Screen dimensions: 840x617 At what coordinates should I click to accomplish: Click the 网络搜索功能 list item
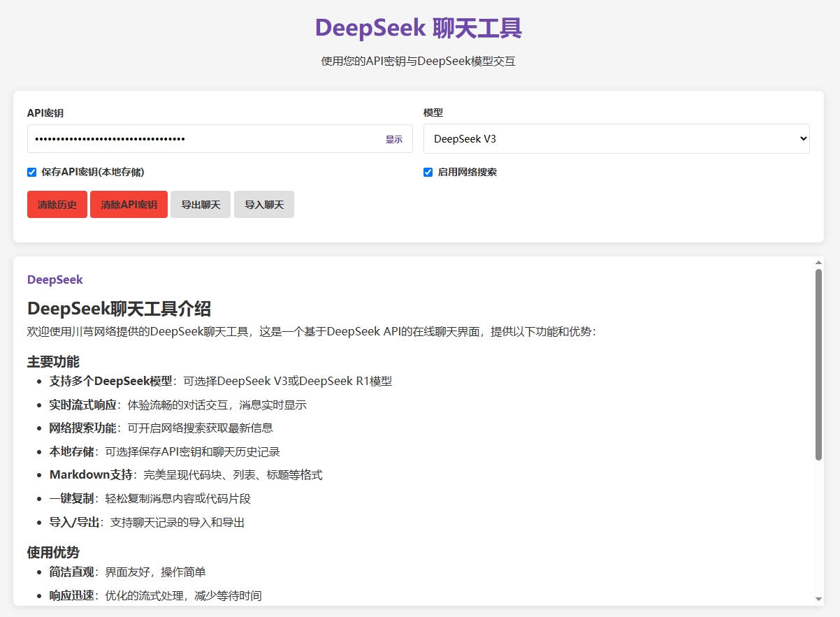[x=161, y=428]
